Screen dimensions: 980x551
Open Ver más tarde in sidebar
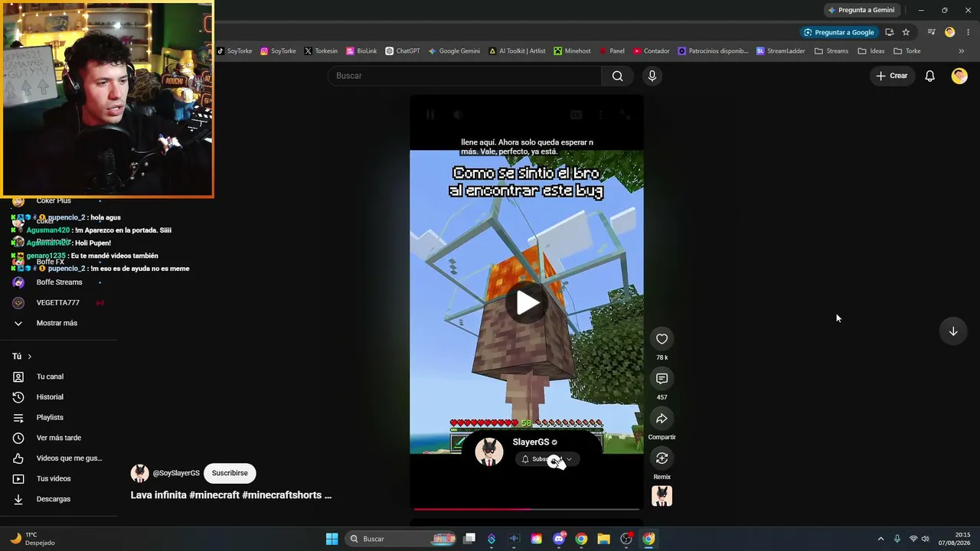pyautogui.click(x=58, y=438)
